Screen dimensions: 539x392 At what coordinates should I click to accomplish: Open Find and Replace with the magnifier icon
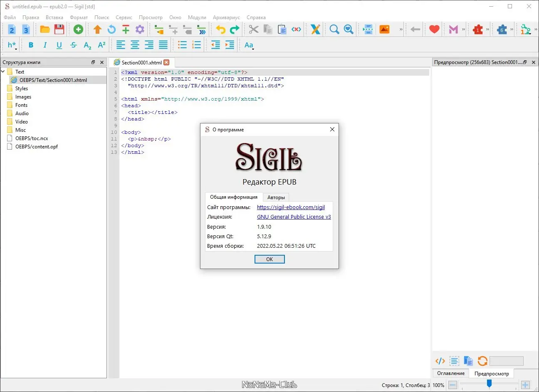pyautogui.click(x=334, y=30)
